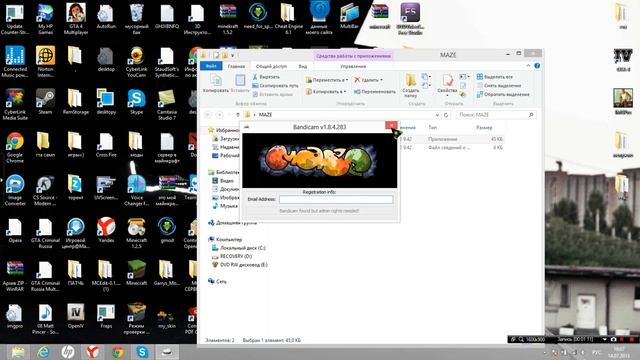
Task: Open File Explorer from the taskbar
Action: coord(18,352)
